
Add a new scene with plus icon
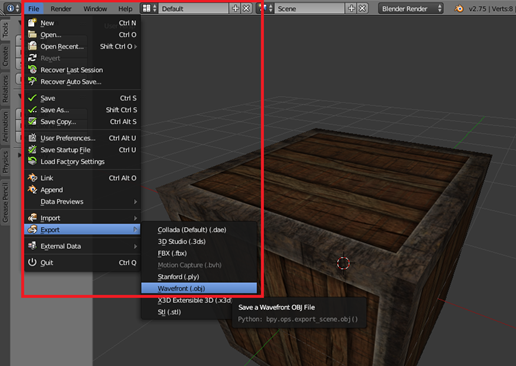[351, 8]
